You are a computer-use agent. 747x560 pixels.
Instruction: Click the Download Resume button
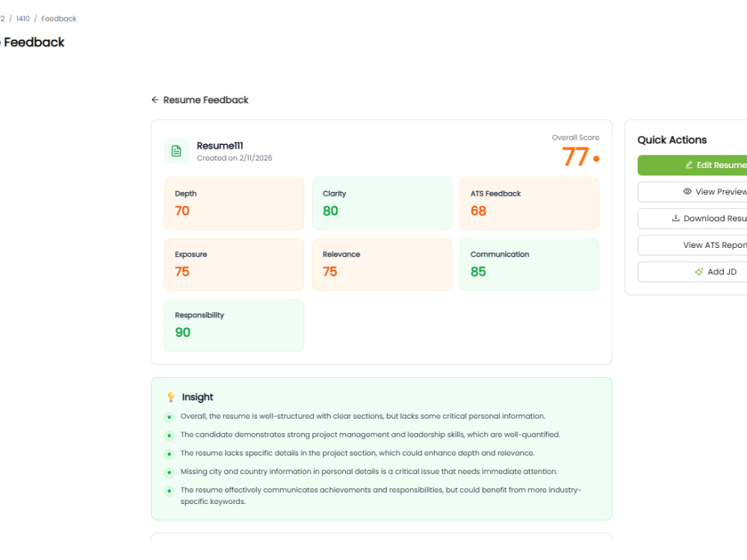click(692, 219)
